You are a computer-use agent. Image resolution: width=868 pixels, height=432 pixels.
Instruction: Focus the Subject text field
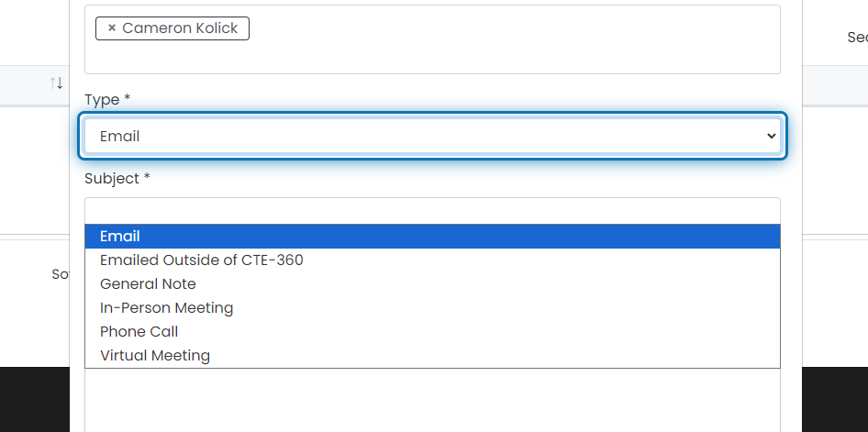[x=432, y=211]
